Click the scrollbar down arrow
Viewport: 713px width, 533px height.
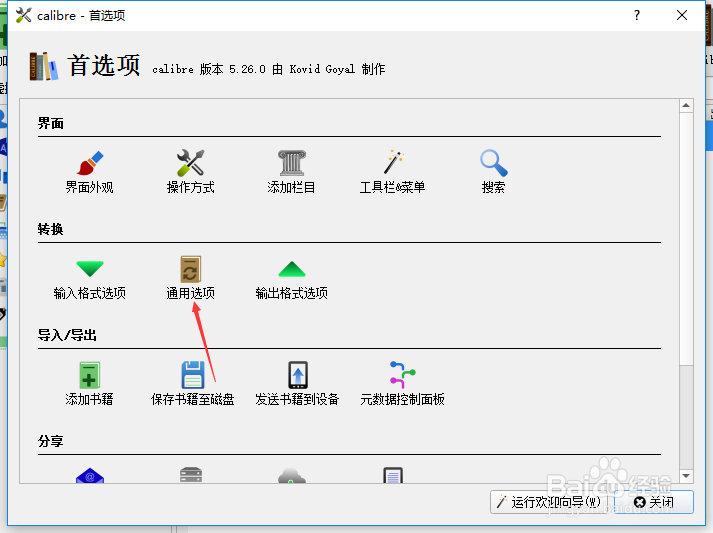(x=686, y=476)
